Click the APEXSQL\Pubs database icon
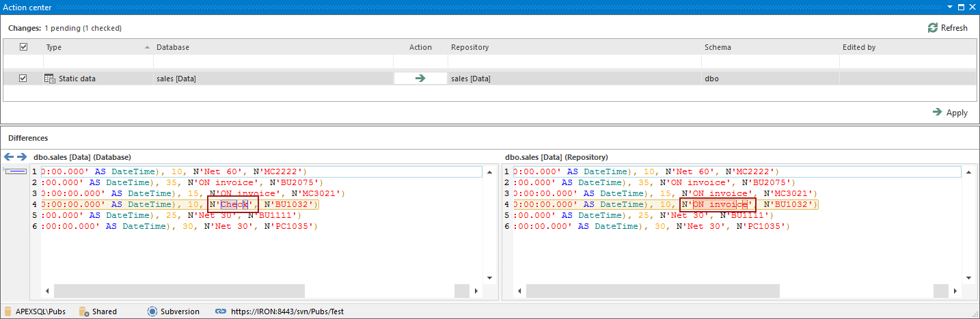The image size is (980, 319). 8,311
